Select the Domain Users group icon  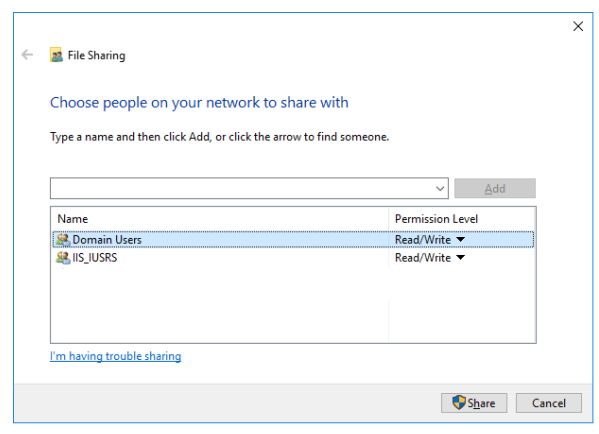tap(63, 240)
